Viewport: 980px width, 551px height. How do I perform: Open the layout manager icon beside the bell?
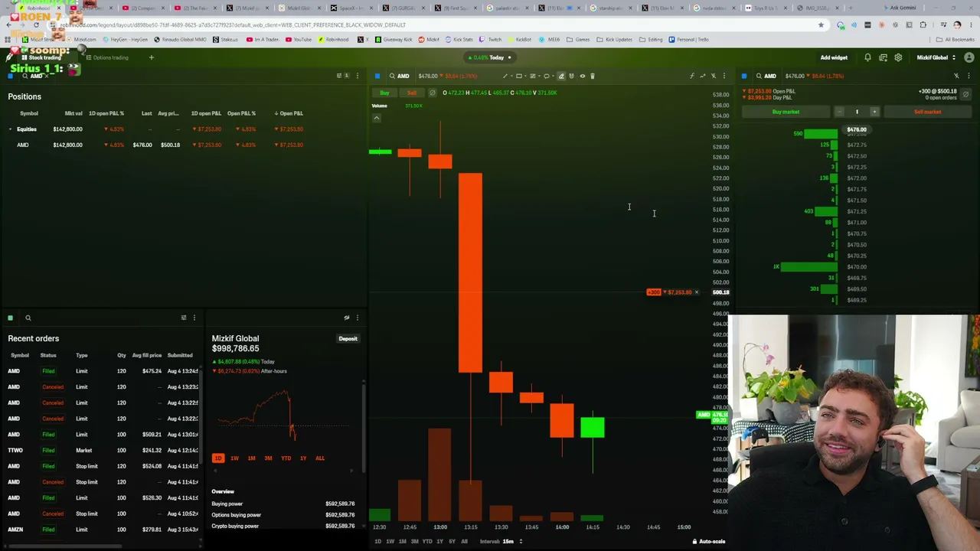tap(883, 57)
